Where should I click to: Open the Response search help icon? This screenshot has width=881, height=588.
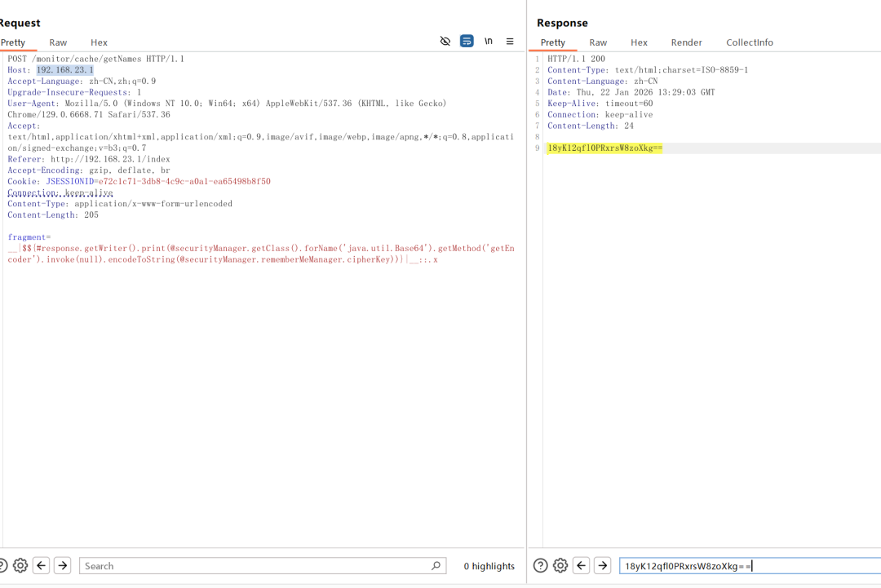tap(541, 565)
